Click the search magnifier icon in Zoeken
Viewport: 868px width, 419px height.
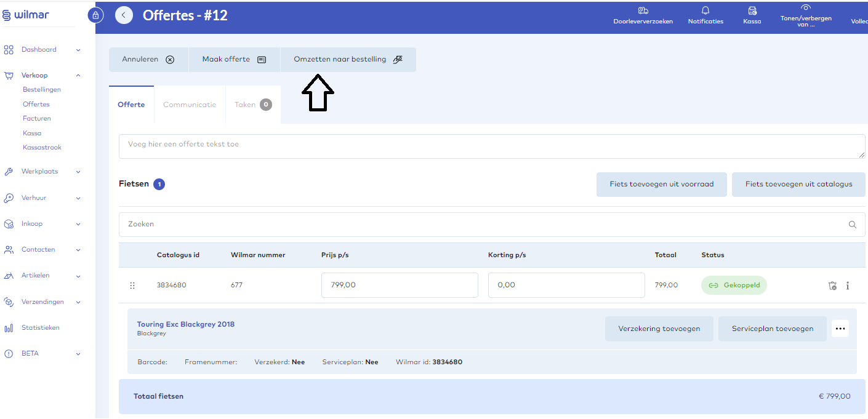pyautogui.click(x=852, y=225)
